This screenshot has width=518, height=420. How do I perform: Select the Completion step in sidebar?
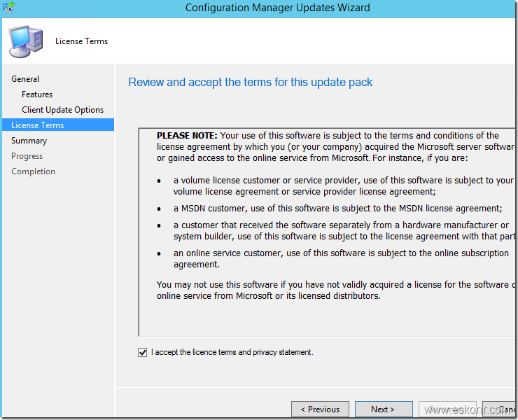[33, 171]
